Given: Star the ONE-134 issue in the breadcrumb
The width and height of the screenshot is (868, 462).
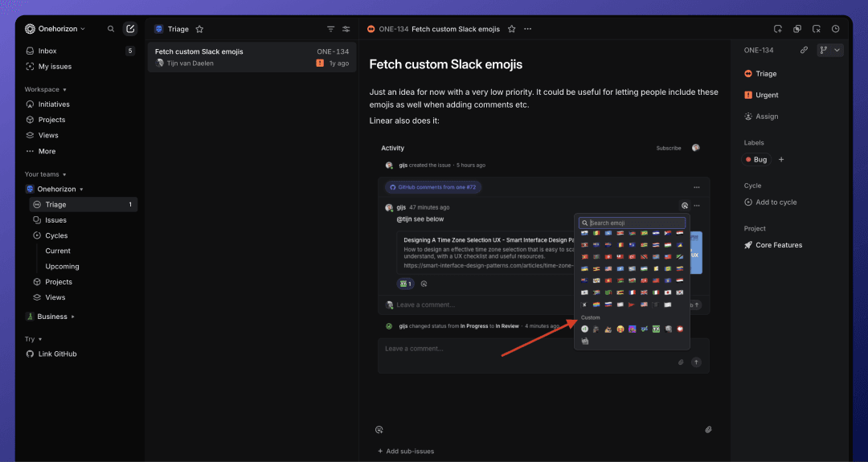Looking at the screenshot, I should [512, 29].
